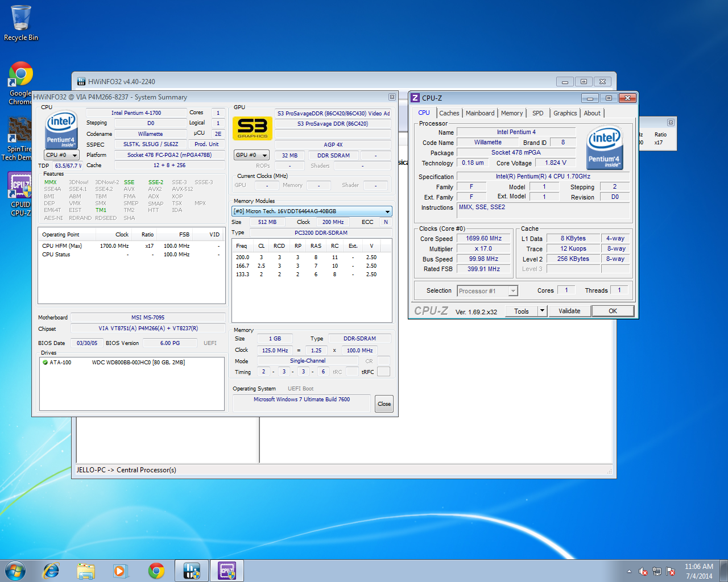Image resolution: width=728 pixels, height=582 pixels.
Task: Open the GPU #0 selector dropdown
Action: coord(251,155)
